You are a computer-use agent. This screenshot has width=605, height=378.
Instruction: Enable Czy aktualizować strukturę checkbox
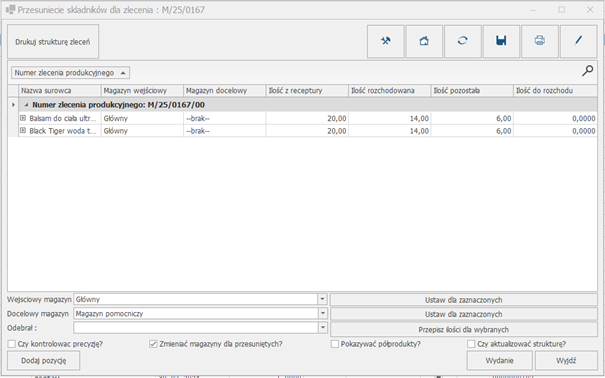click(471, 344)
